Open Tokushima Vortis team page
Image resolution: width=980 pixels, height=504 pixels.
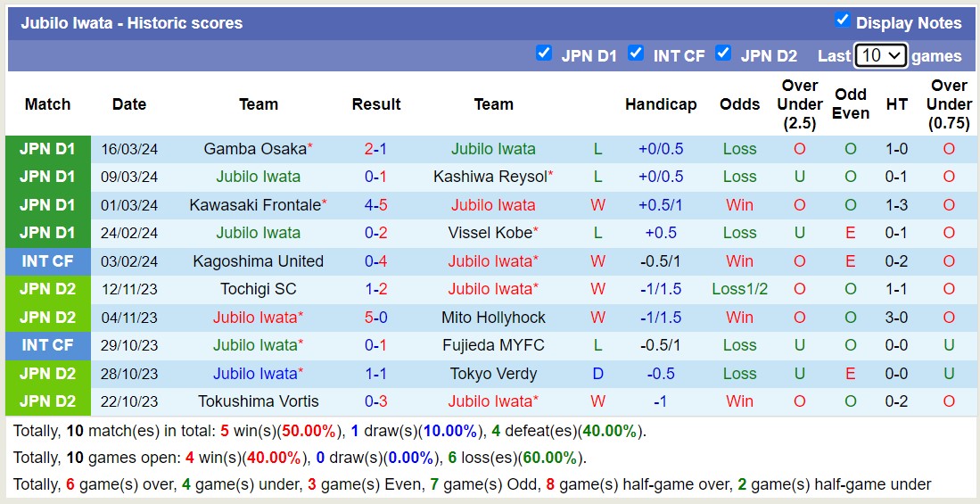pos(258,401)
